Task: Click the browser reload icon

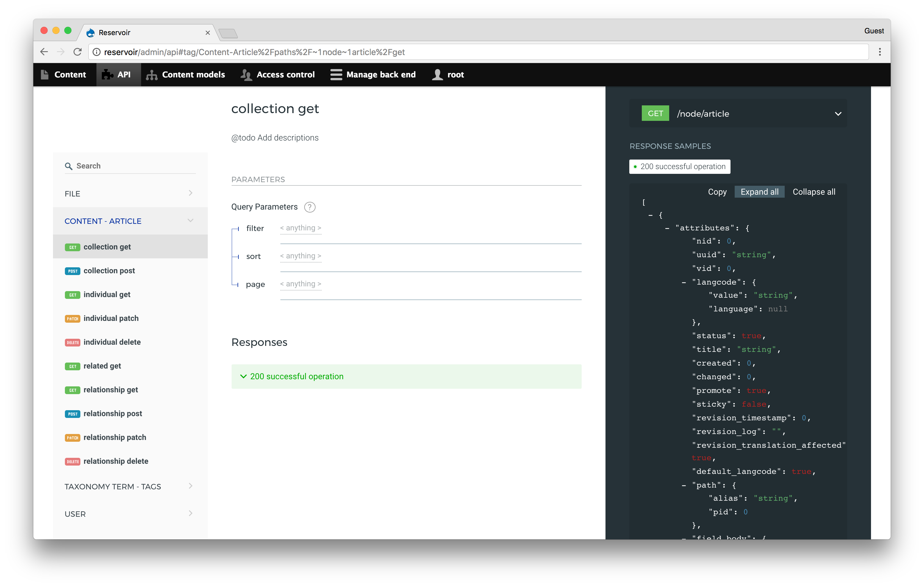Action: pyautogui.click(x=77, y=52)
